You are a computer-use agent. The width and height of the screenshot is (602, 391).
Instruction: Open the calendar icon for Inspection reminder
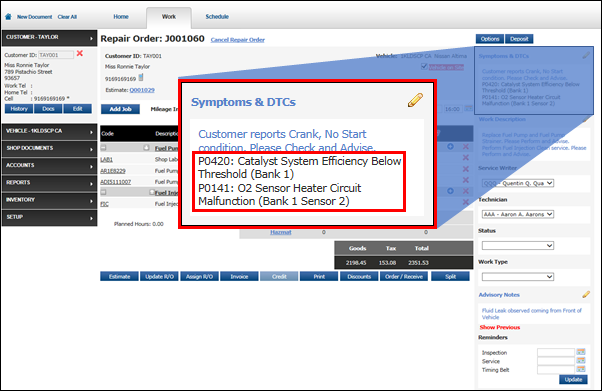[581, 352]
